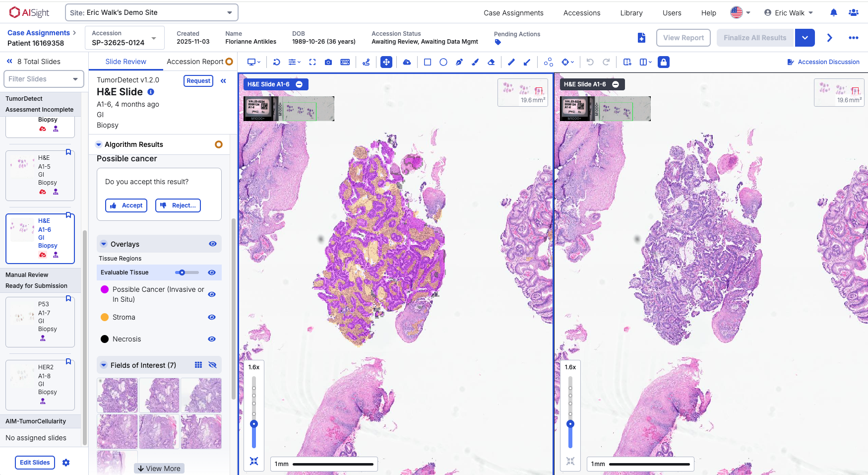Adjust the Evaluable Tissue opacity slider
This screenshot has width=868, height=475.
(183, 272)
